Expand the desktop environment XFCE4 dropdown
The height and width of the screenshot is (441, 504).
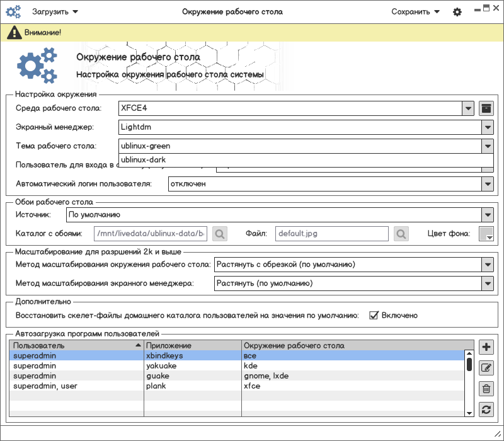[x=467, y=108]
